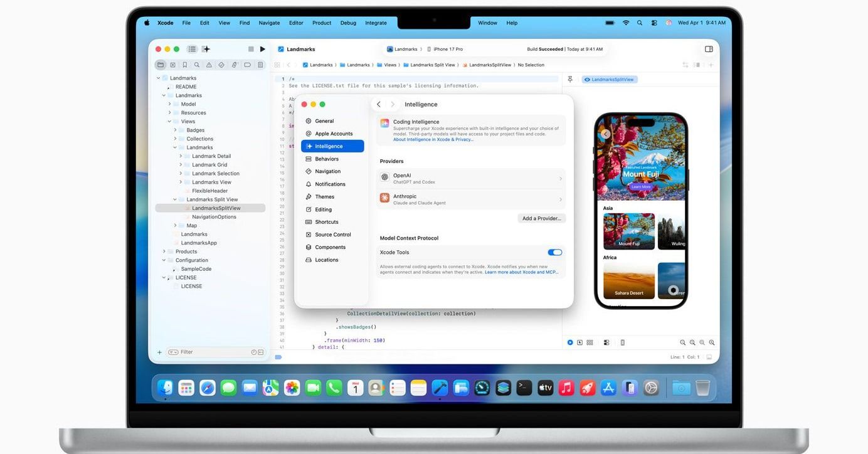Click the Add a Provider... button
The image size is (868, 454).
(x=542, y=218)
